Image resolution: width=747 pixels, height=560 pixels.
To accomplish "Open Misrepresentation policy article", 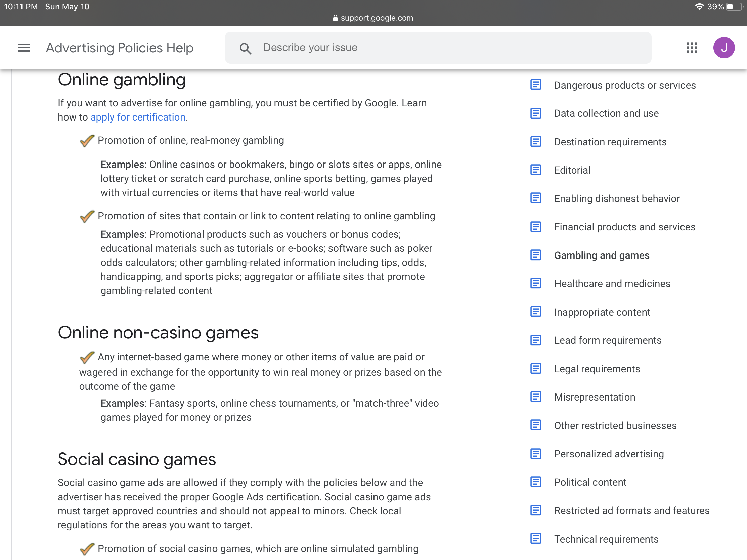I will click(x=595, y=397).
